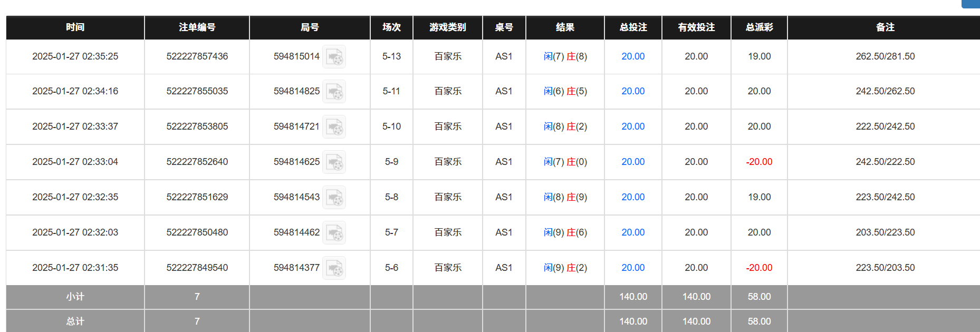Play replay icon beside round 594814721
980x332 pixels.
pos(334,127)
